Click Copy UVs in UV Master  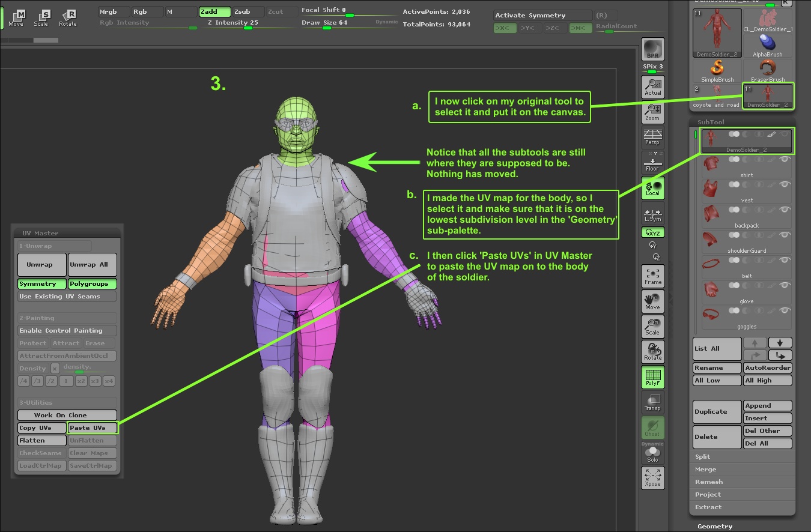click(41, 428)
